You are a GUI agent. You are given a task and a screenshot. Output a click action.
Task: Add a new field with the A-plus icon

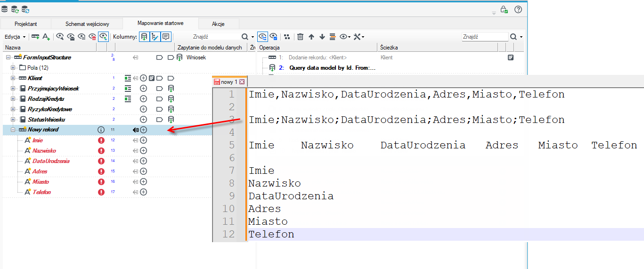[x=46, y=36]
